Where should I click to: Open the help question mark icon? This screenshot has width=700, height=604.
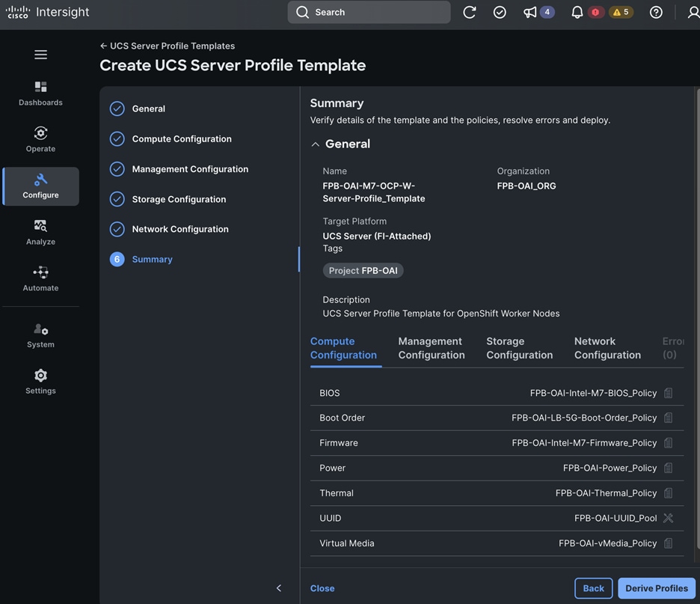click(x=656, y=12)
